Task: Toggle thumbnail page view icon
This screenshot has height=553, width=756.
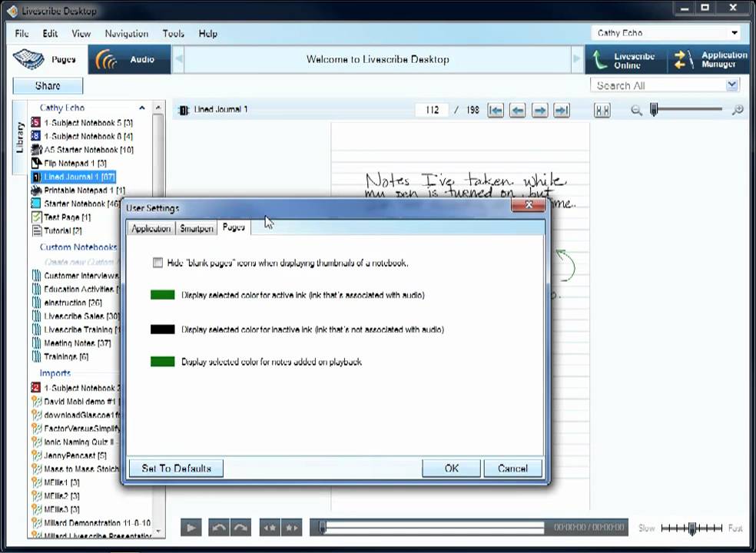Action: [x=602, y=111]
